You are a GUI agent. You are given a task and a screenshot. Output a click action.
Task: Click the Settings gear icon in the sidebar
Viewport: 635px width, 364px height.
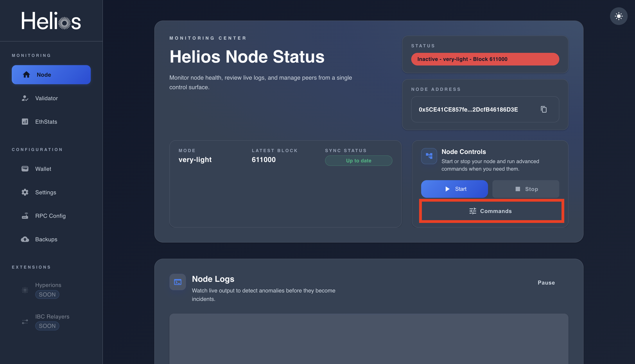point(25,192)
